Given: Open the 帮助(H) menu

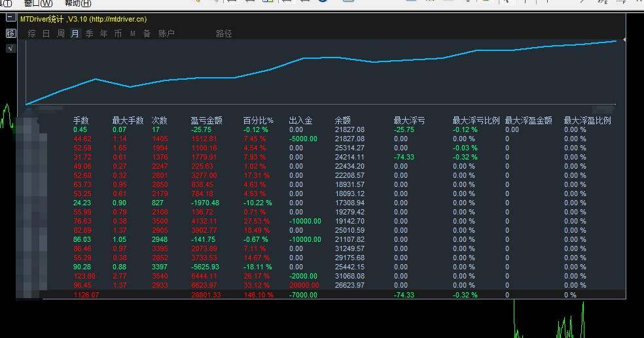Looking at the screenshot, I should click(78, 3).
